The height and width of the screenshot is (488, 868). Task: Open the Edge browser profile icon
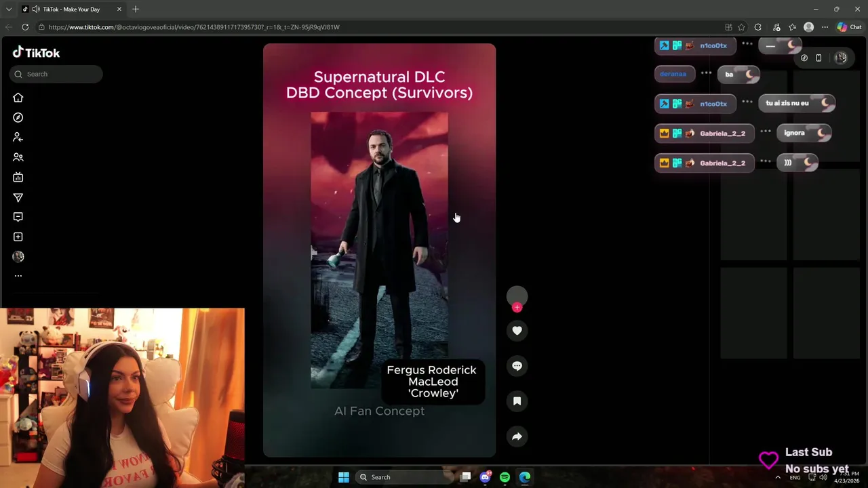[x=808, y=27]
